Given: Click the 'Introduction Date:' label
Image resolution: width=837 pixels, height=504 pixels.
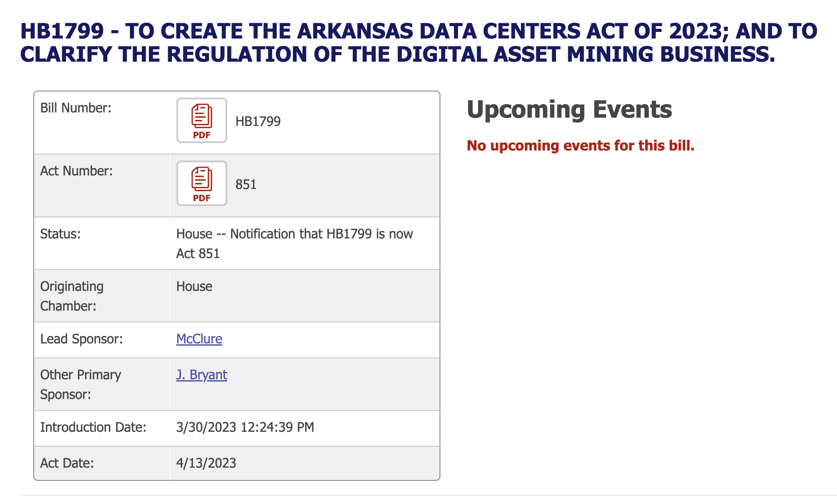Looking at the screenshot, I should pyautogui.click(x=93, y=427).
